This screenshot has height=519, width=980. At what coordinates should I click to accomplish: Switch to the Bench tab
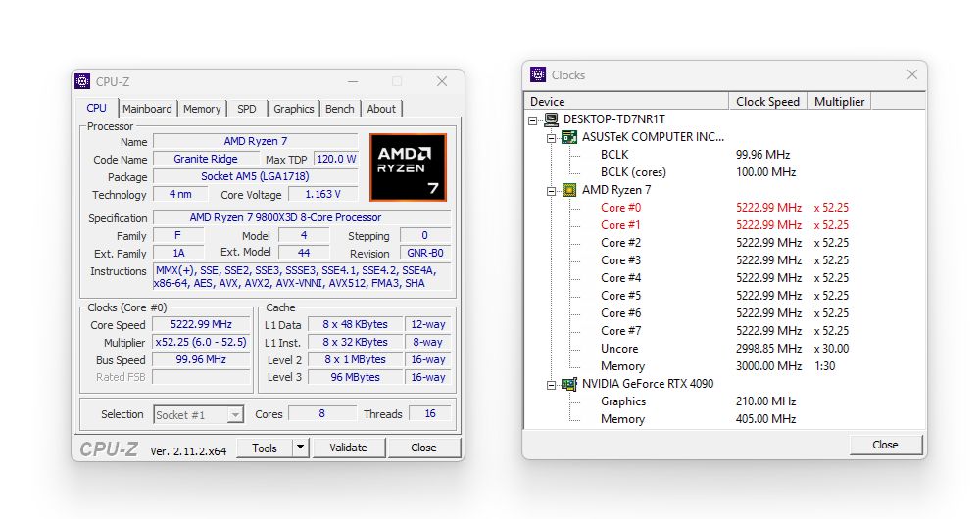coord(340,109)
